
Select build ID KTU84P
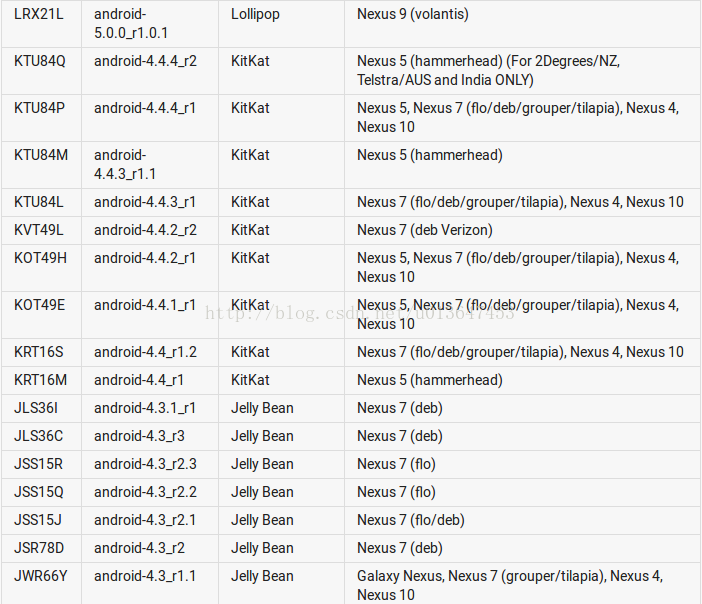coord(39,108)
